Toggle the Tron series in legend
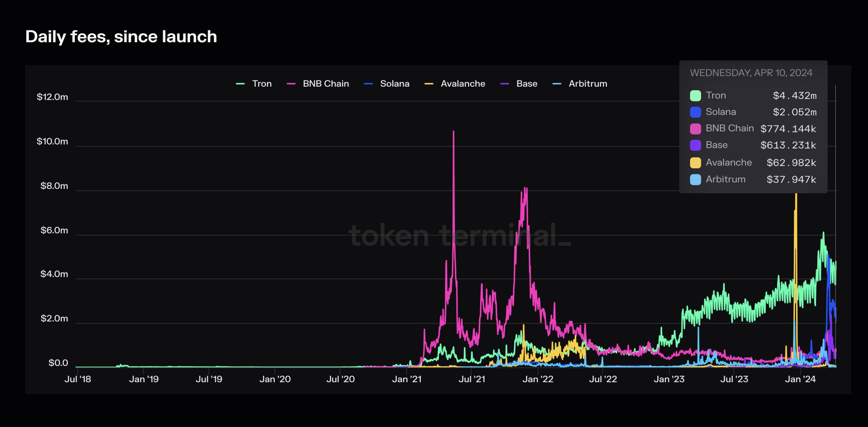The width and height of the screenshot is (868, 427). (261, 84)
